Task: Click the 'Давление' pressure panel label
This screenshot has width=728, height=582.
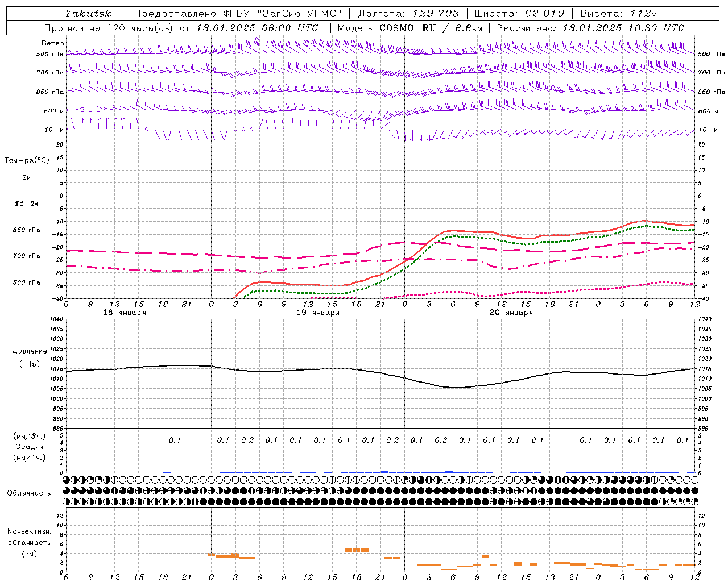Action: (30, 351)
